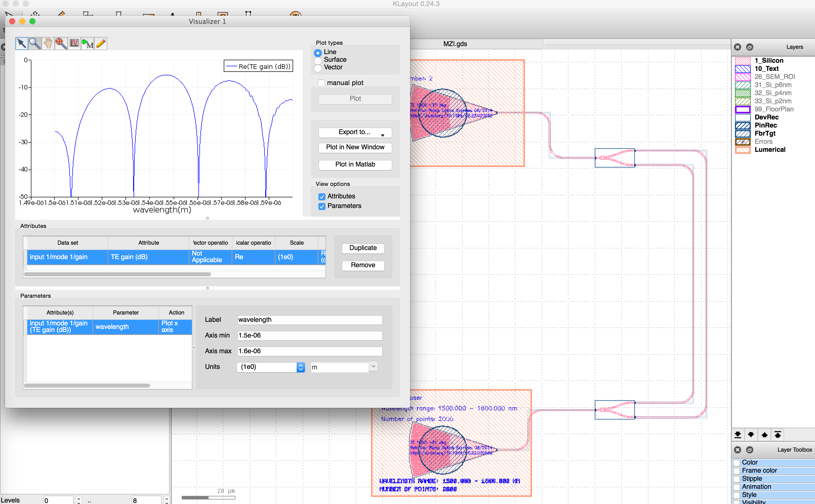Switch to the MZI.gds tab
The image size is (815, 504).
[x=455, y=44]
